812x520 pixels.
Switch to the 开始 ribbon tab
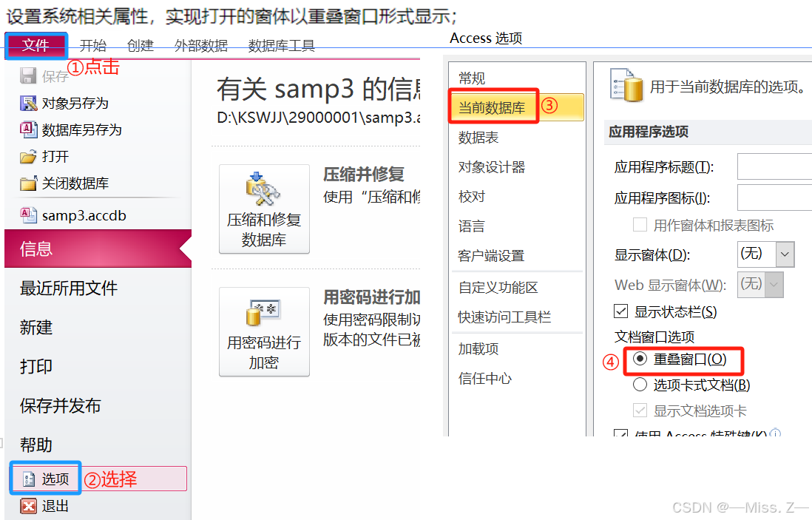(93, 46)
